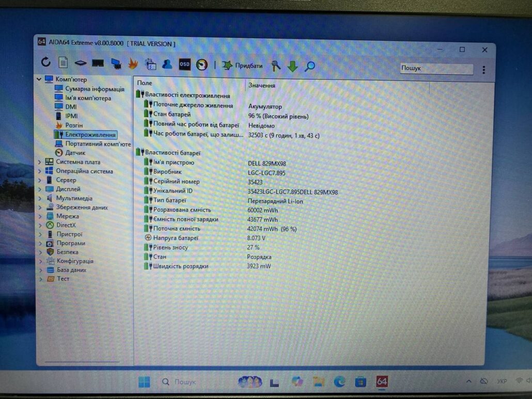Click the Refresh toolbar icon
Screen dimensions: 532x399
46,63
